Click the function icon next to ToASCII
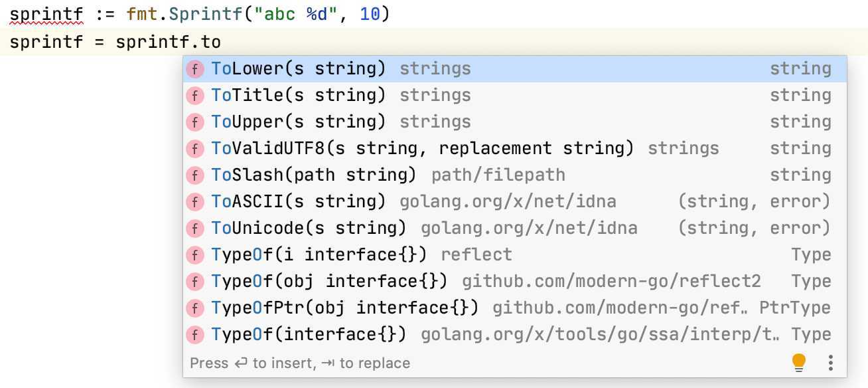This screenshot has width=868, height=388. coord(194,202)
